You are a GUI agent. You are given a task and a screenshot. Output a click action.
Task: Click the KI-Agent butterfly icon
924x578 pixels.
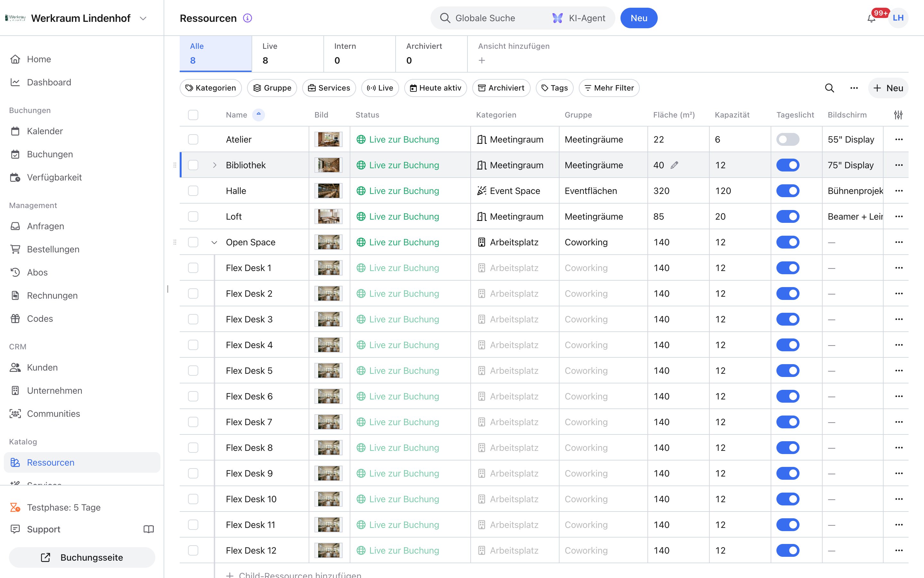click(558, 18)
